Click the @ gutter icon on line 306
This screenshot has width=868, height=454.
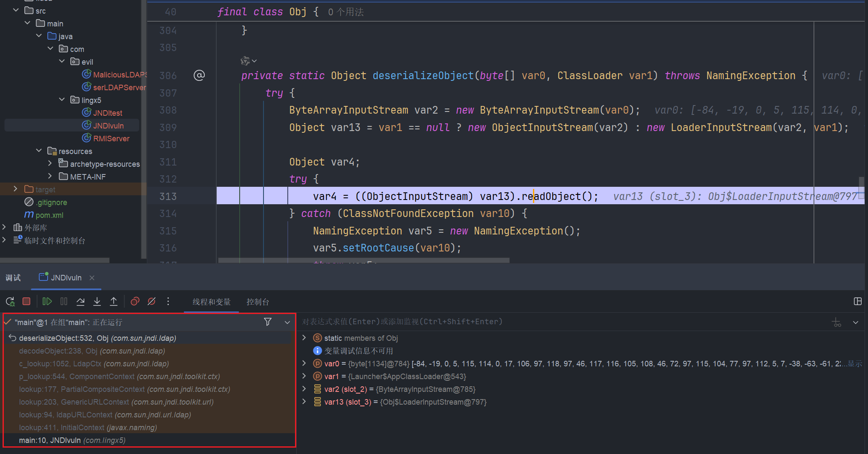(199, 75)
